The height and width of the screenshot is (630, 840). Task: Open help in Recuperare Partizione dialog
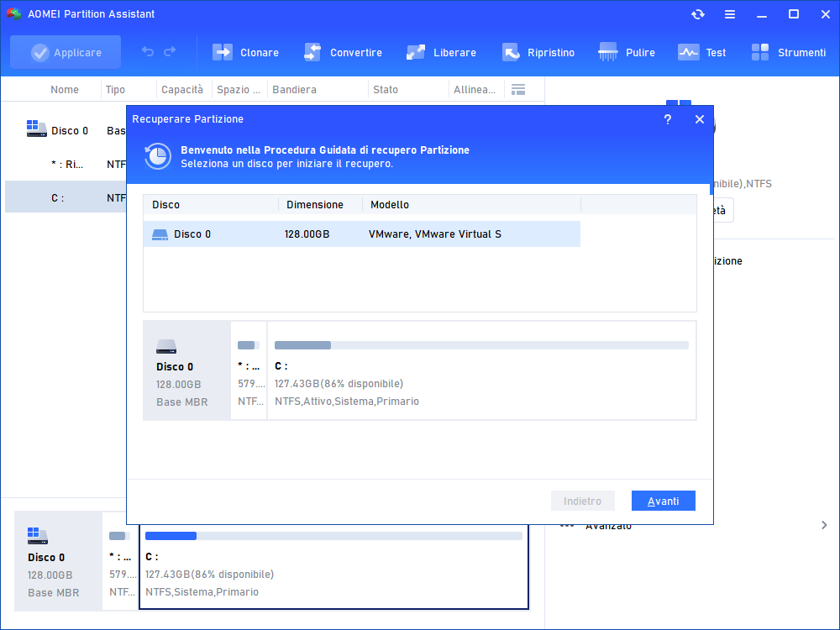[668, 119]
